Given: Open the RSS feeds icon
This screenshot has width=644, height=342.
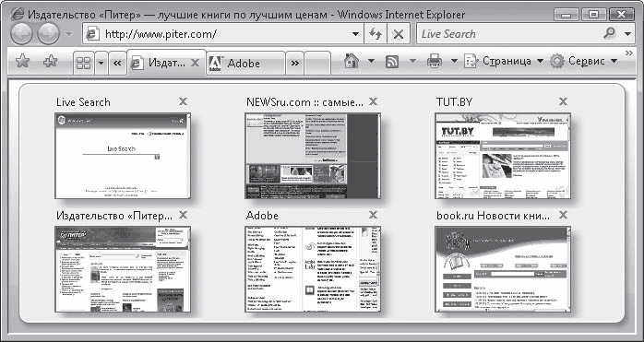Looking at the screenshot, I should [x=392, y=62].
